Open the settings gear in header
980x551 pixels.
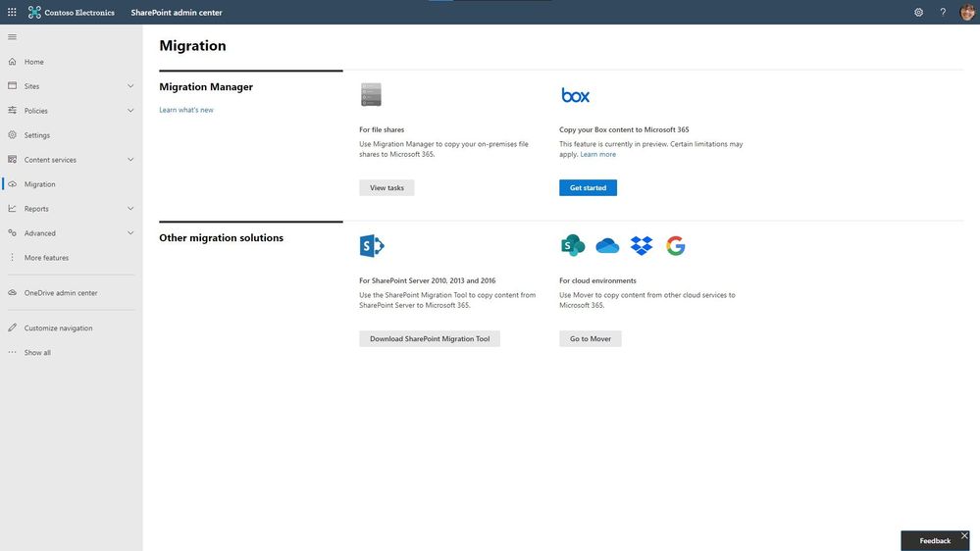[x=918, y=12]
